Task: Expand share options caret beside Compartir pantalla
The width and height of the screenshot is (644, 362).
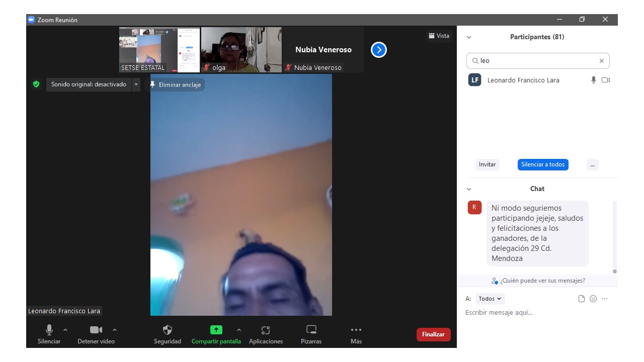Action: [x=239, y=330]
